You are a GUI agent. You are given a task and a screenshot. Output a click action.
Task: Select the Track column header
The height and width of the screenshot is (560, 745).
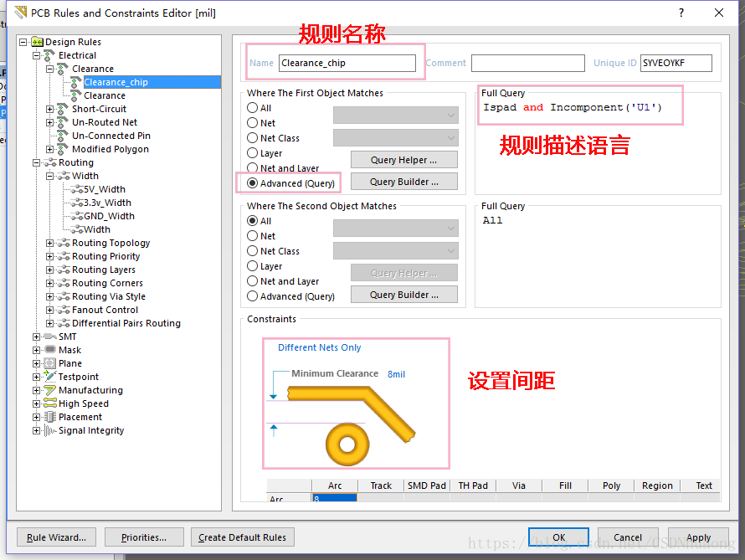(x=381, y=486)
